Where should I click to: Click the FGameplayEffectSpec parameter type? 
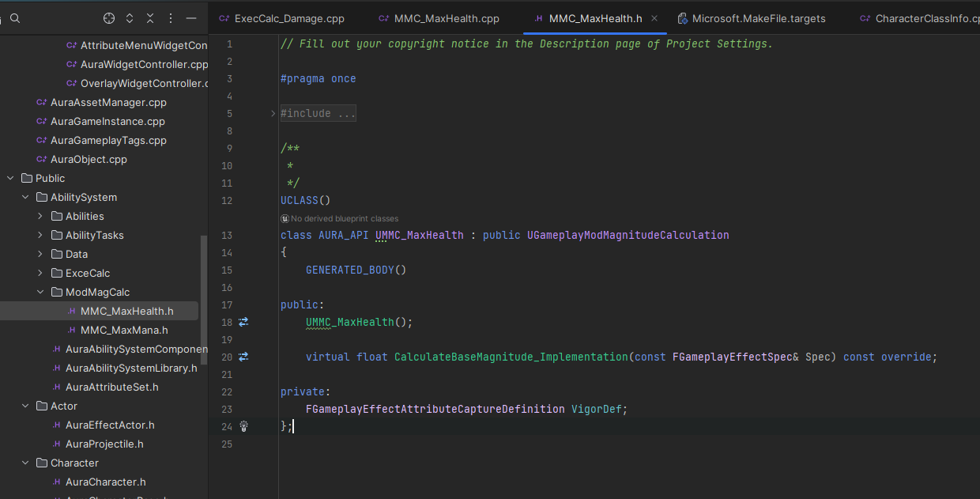(x=733, y=357)
